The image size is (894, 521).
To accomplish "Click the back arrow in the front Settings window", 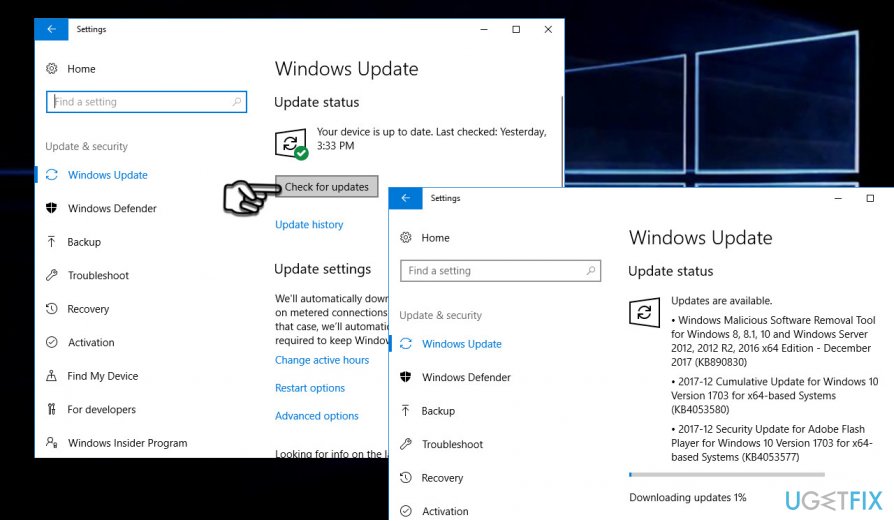I will (405, 198).
